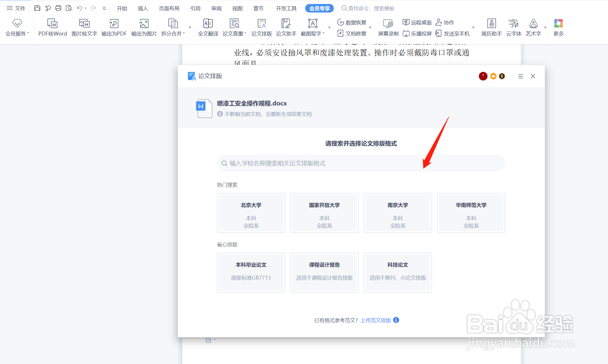Click the 上传范文排版 link
The width and height of the screenshot is (608, 364).
pyautogui.click(x=376, y=320)
